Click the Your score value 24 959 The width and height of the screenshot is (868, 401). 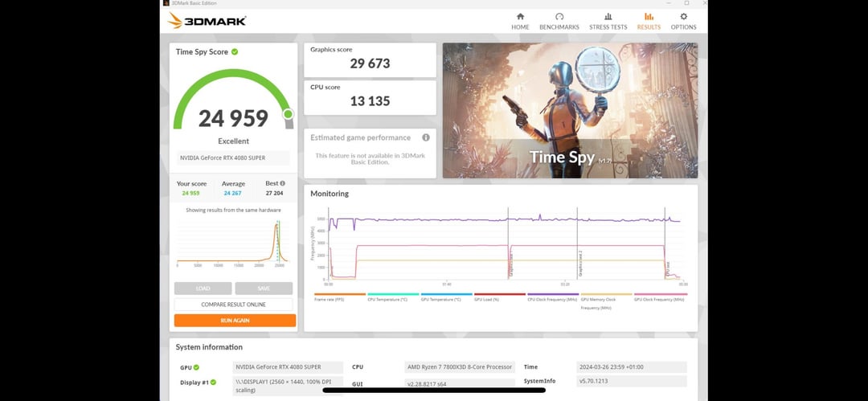(190, 194)
